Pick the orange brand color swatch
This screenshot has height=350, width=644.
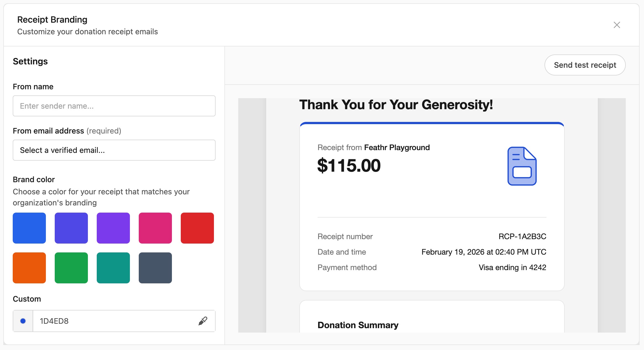pyautogui.click(x=29, y=268)
